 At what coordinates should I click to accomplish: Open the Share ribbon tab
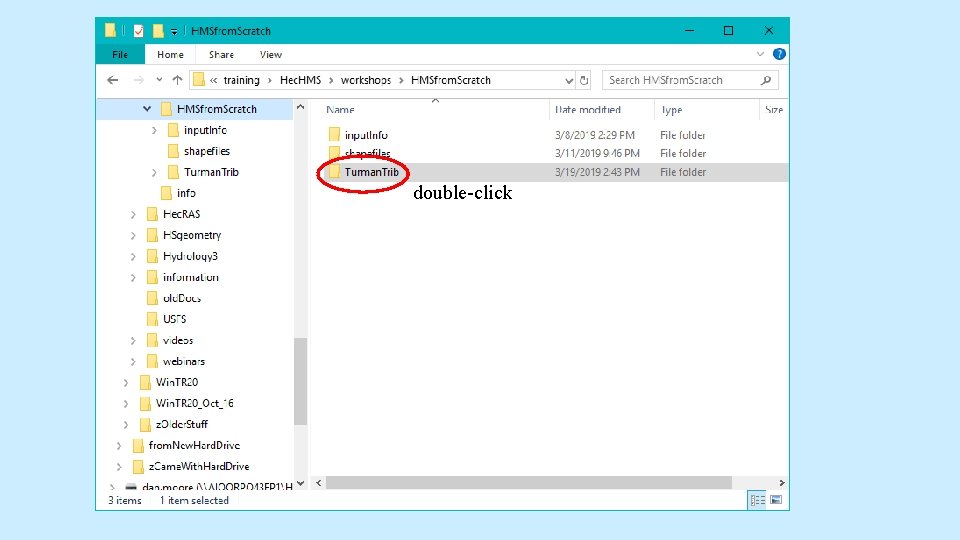221,54
